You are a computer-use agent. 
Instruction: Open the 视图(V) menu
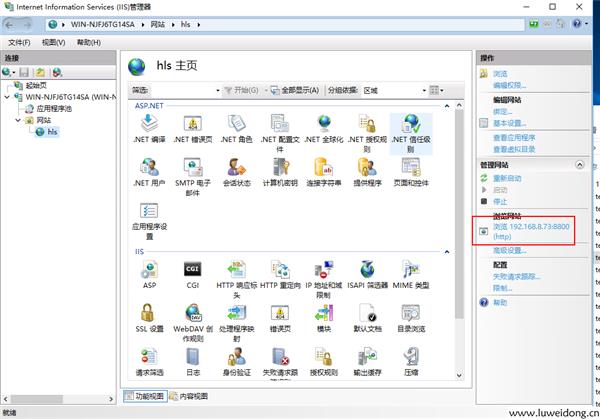(55, 43)
